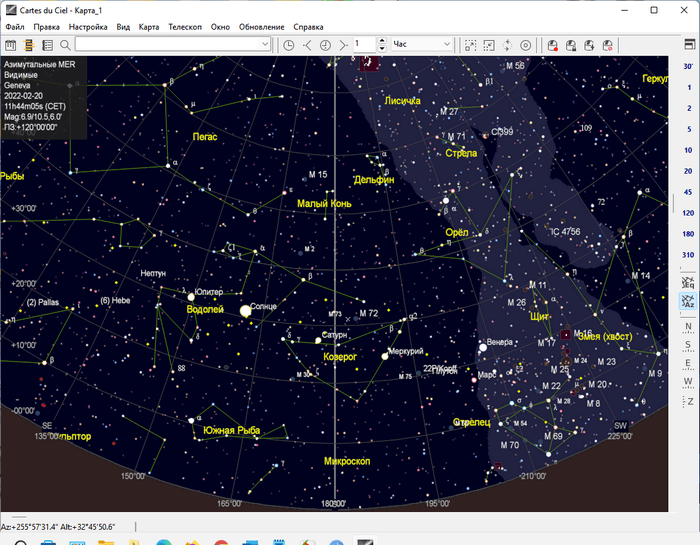Select the planet Сатурн on the map
The image size is (700, 545).
click(x=318, y=341)
